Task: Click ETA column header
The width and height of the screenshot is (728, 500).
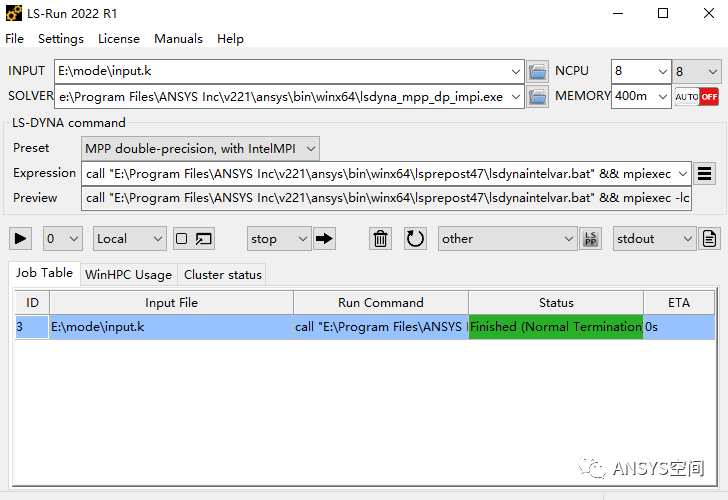Action: coord(679,303)
